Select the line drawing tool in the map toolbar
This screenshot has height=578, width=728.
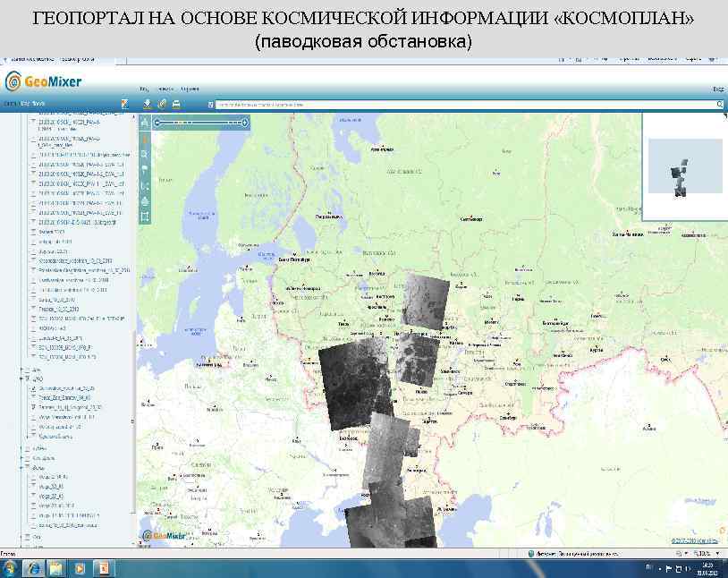click(x=145, y=185)
